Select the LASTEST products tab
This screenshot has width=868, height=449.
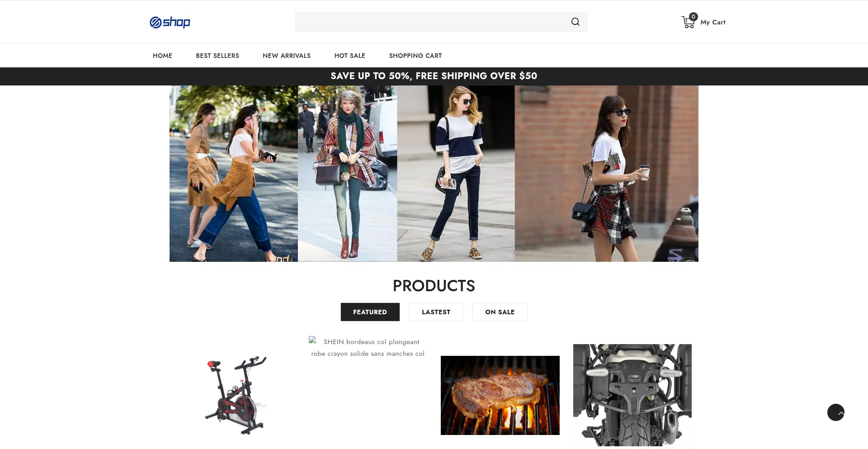(x=436, y=312)
